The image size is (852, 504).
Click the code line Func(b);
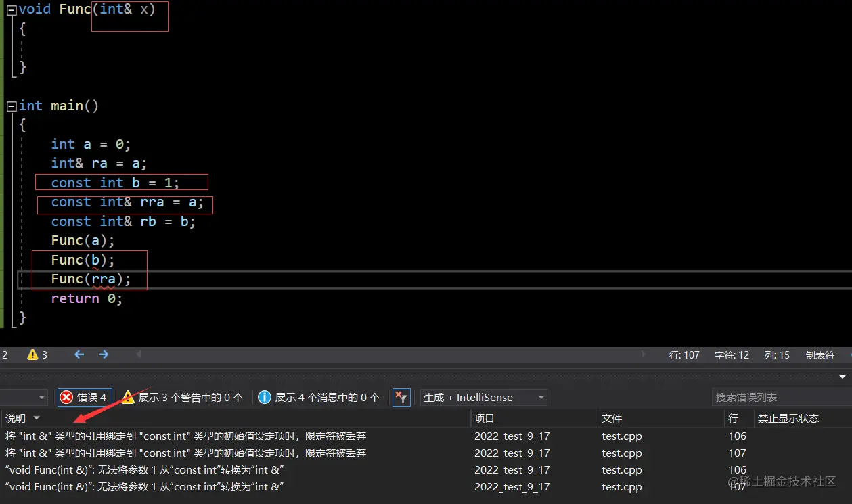click(83, 260)
